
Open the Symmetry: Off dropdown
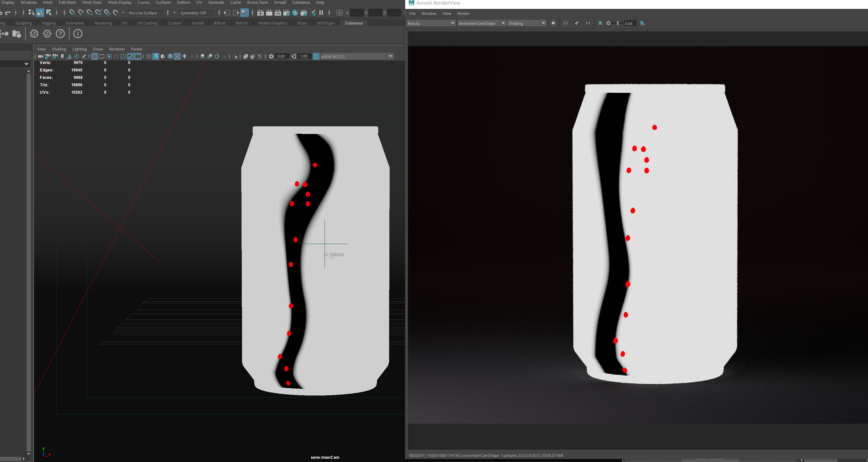point(197,13)
